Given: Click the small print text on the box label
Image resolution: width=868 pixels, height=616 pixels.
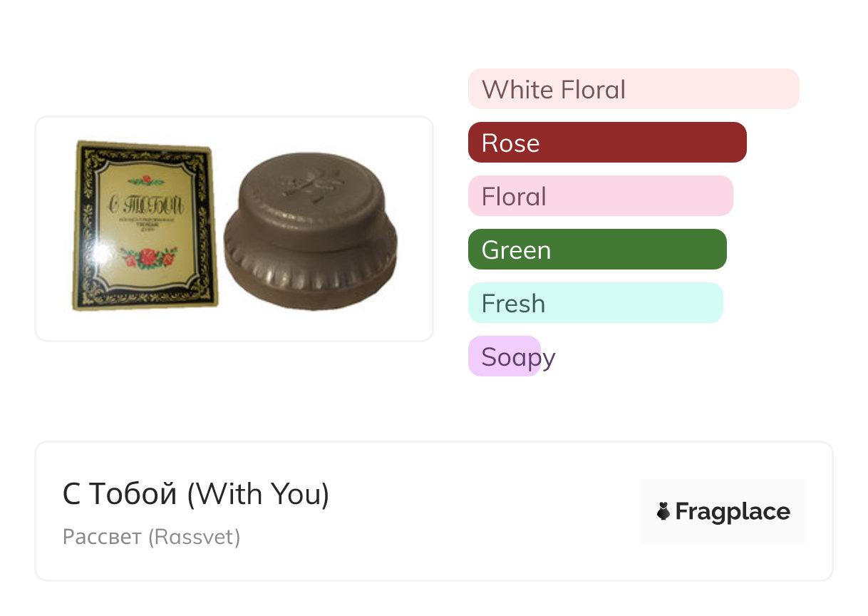Looking at the screenshot, I should 148,229.
